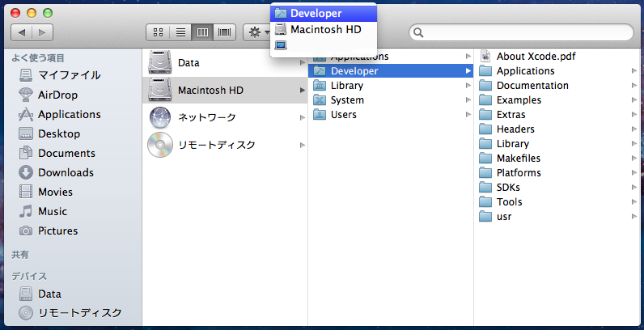The image size is (644, 330).
Task: Switch to icon view mode
Action: coord(158,32)
